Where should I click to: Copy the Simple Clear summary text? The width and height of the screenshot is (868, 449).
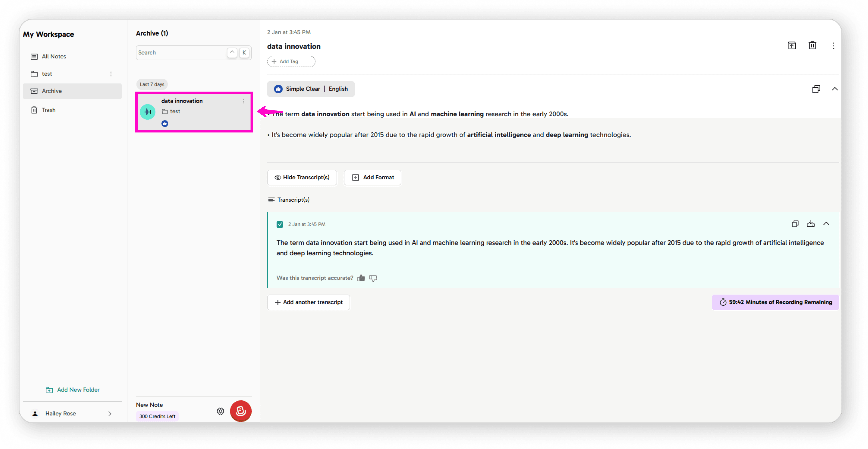click(x=816, y=89)
